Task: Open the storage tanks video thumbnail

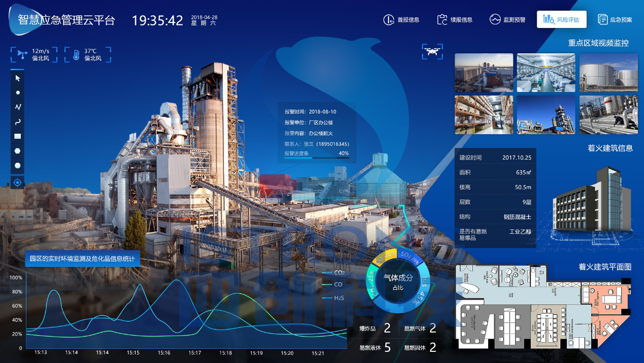Action: tap(608, 73)
